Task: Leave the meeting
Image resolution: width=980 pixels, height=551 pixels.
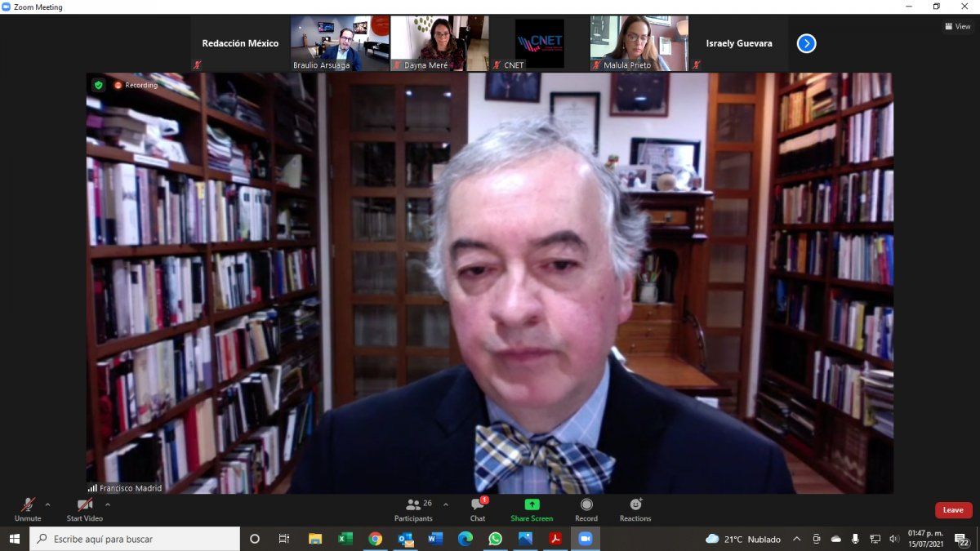Action: click(x=953, y=510)
